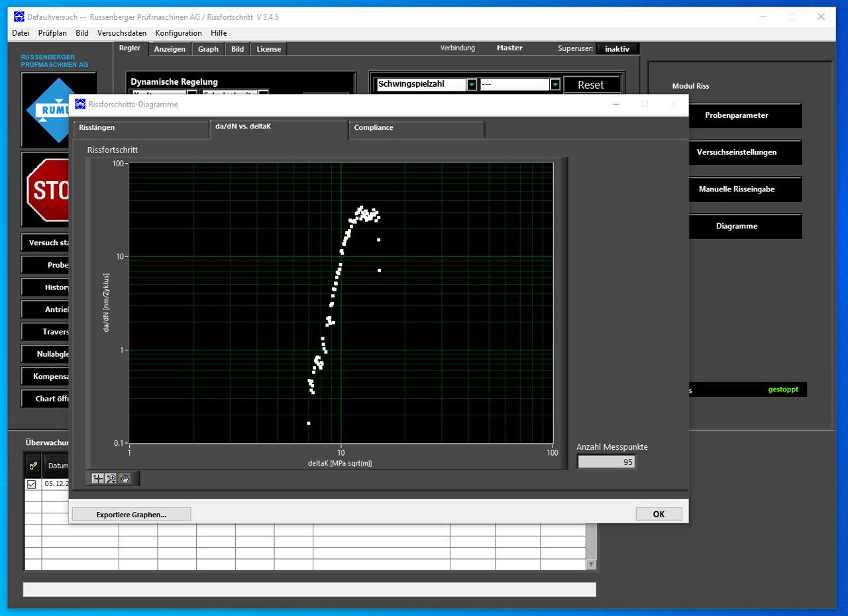848x616 pixels.
Task: Click the app icon in Defaultversuch title bar
Action: coord(19,17)
